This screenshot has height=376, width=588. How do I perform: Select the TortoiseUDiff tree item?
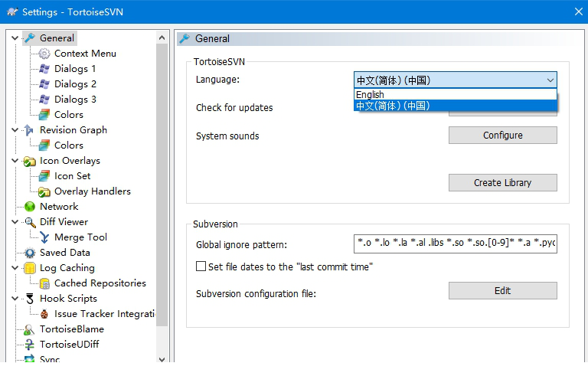point(70,345)
